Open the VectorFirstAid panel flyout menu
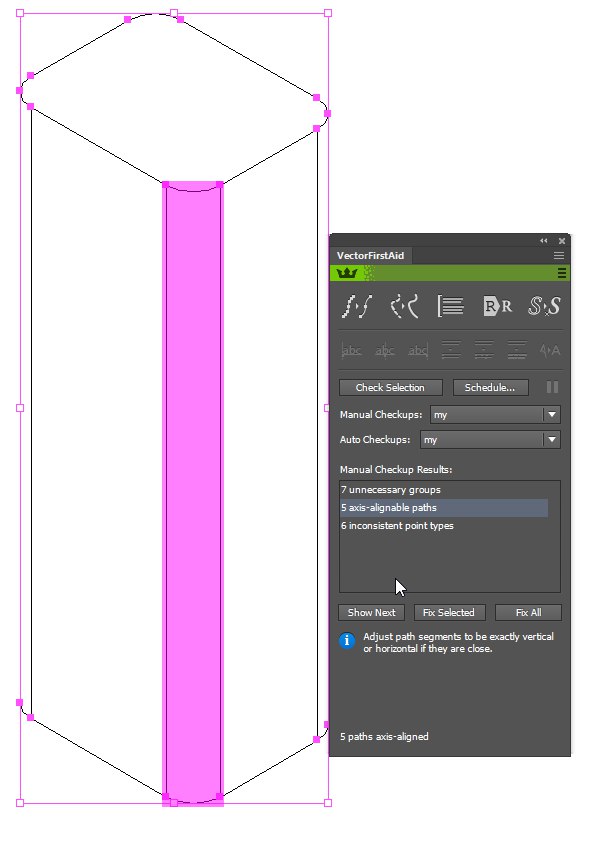601x849 pixels. [x=559, y=255]
